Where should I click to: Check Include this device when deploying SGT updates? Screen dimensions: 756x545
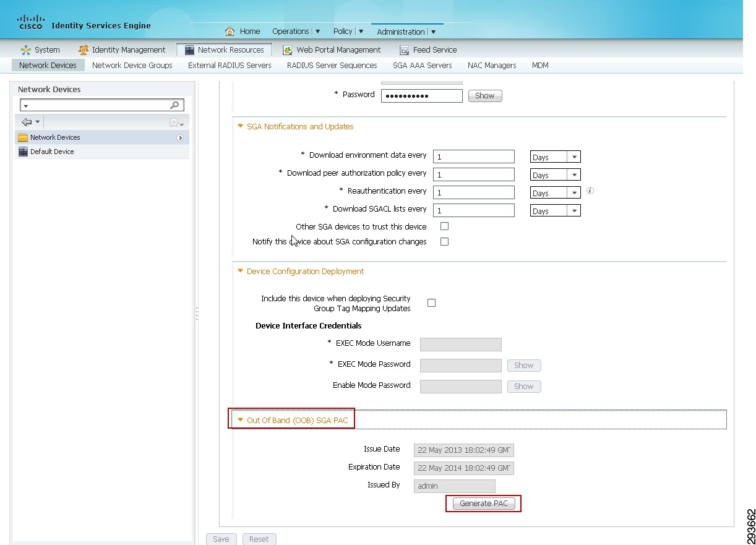[x=431, y=303]
